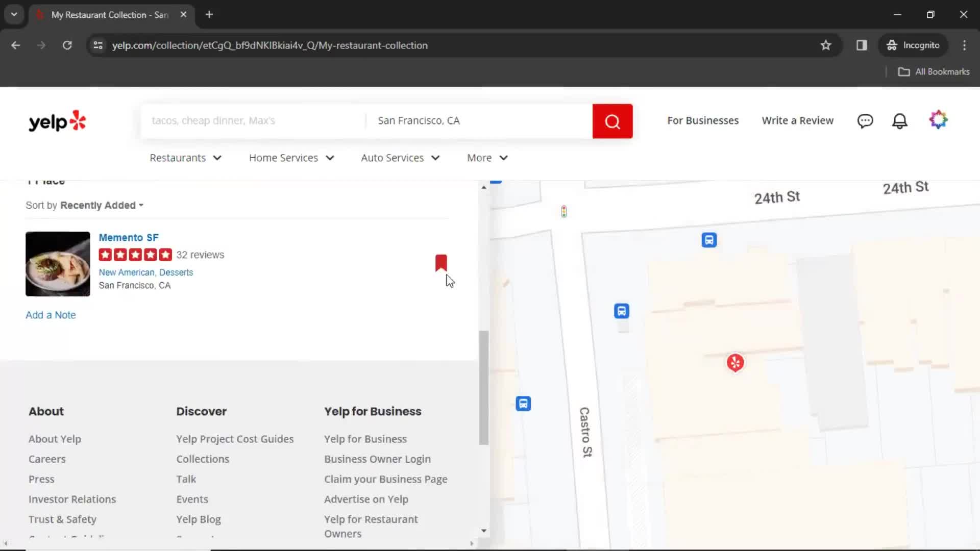The image size is (980, 551).
Task: Click the New American category link
Action: (x=127, y=272)
